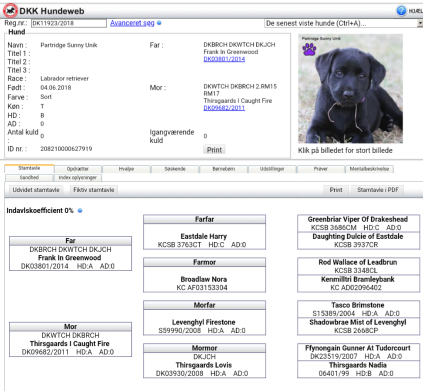The height and width of the screenshot is (391, 423).
Task: Select Ffynongain Gunner At Tudorcourt entry
Action: [x=358, y=348]
